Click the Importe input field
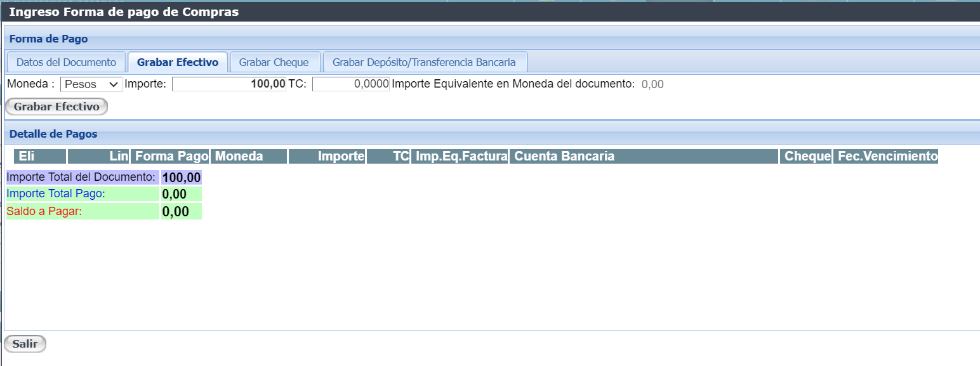 click(229, 84)
